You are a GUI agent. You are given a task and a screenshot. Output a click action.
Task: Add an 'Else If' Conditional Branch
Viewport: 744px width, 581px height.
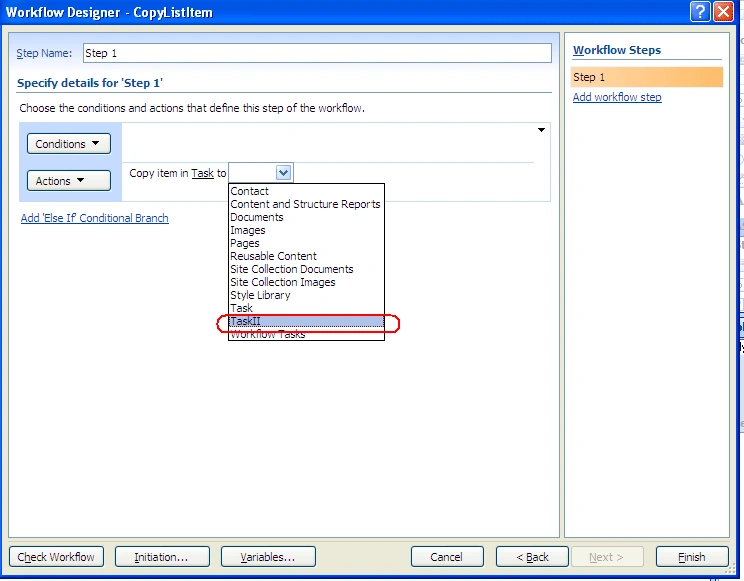[94, 218]
